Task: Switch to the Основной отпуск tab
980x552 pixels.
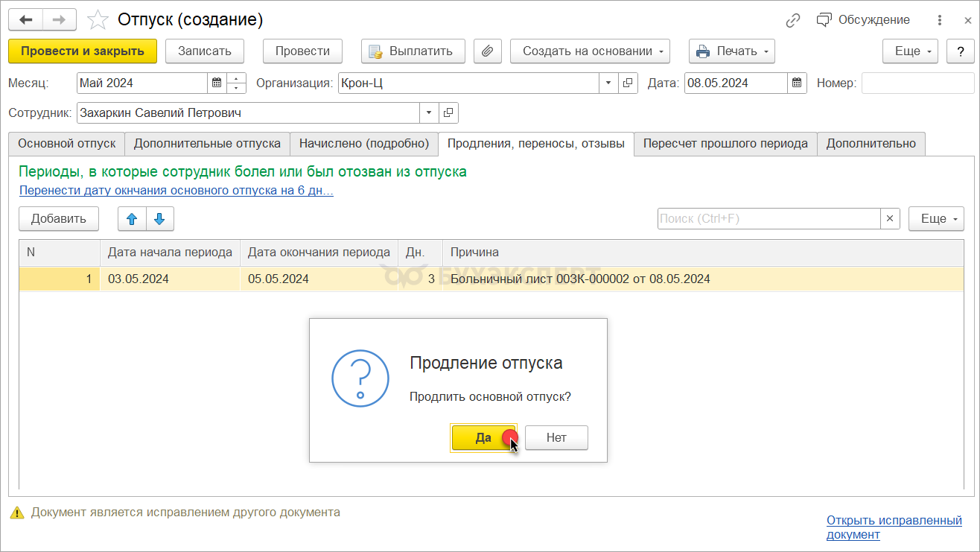Action: [66, 144]
